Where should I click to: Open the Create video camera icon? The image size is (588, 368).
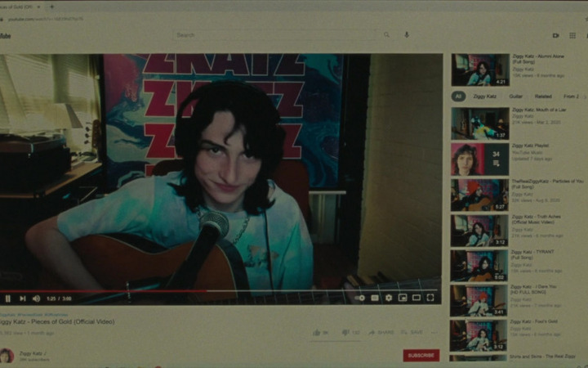[556, 35]
